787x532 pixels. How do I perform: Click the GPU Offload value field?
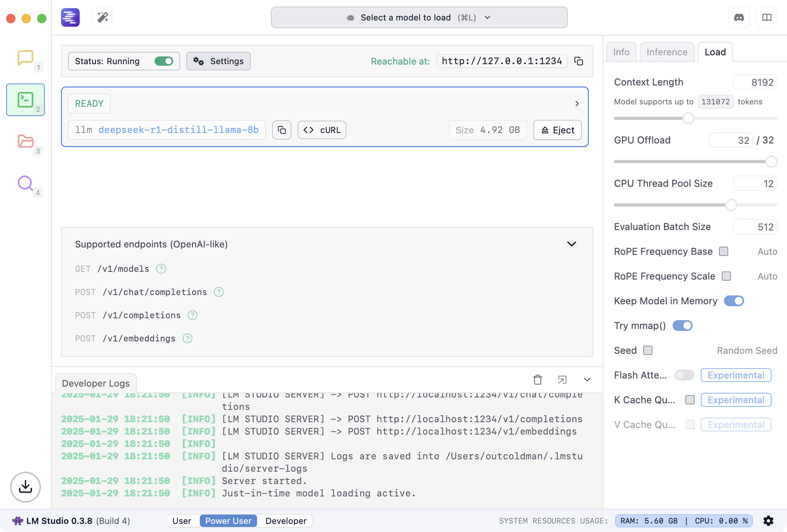(731, 140)
